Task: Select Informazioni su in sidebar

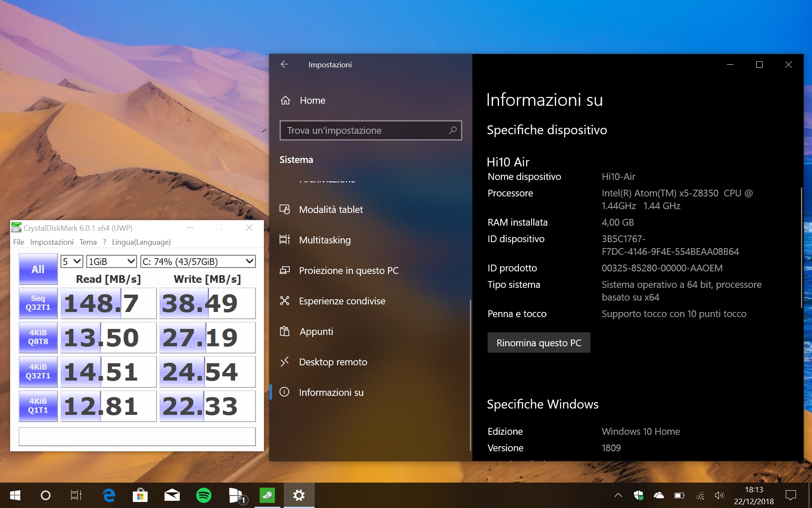Action: click(x=331, y=392)
